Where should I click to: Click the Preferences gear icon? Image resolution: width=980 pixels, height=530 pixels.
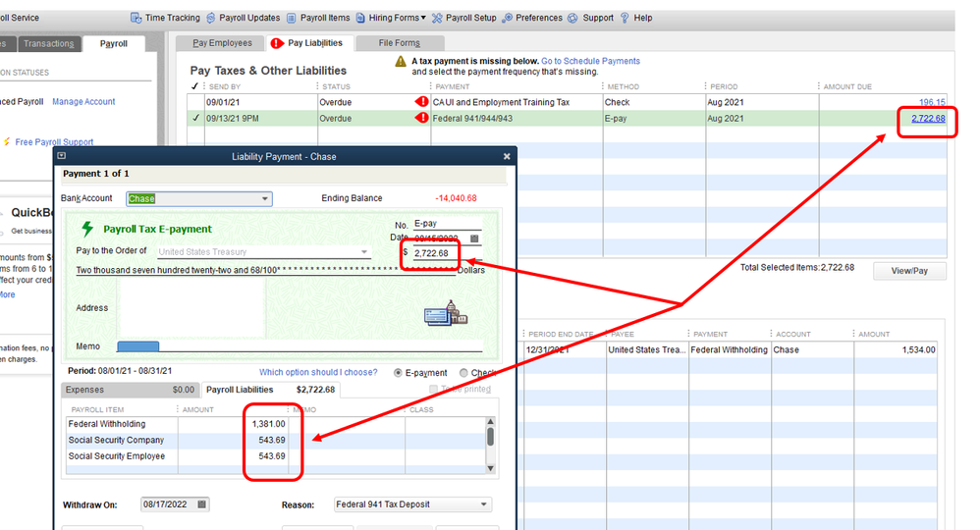pos(507,18)
